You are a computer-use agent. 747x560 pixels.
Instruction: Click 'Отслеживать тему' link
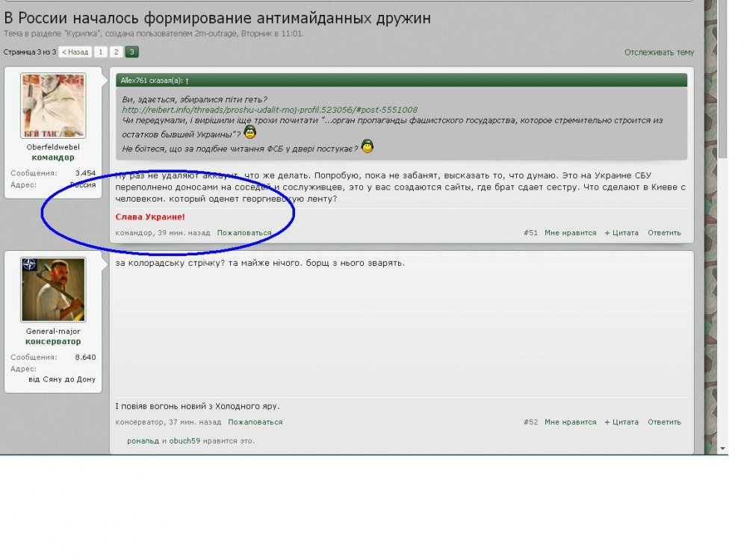pyautogui.click(x=659, y=52)
